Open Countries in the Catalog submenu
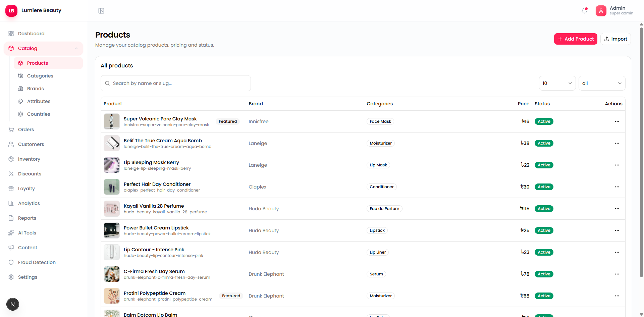This screenshot has width=644, height=317. (x=48, y=114)
